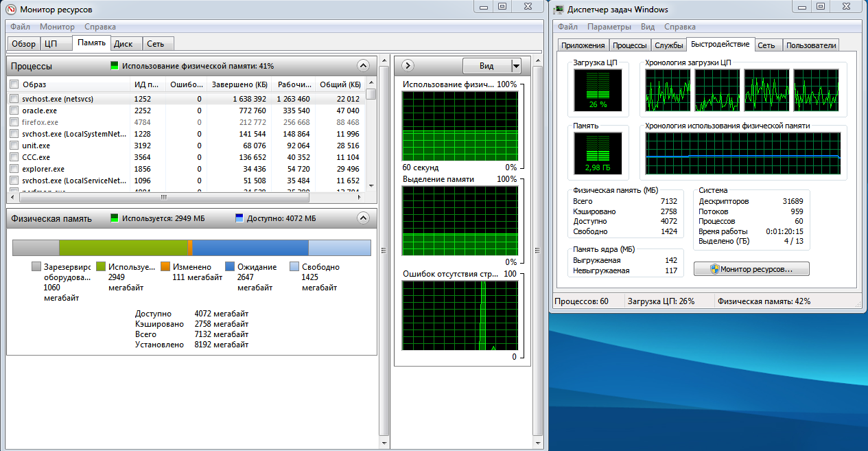Click shield icon on Монитор ресурсов button

click(714, 269)
